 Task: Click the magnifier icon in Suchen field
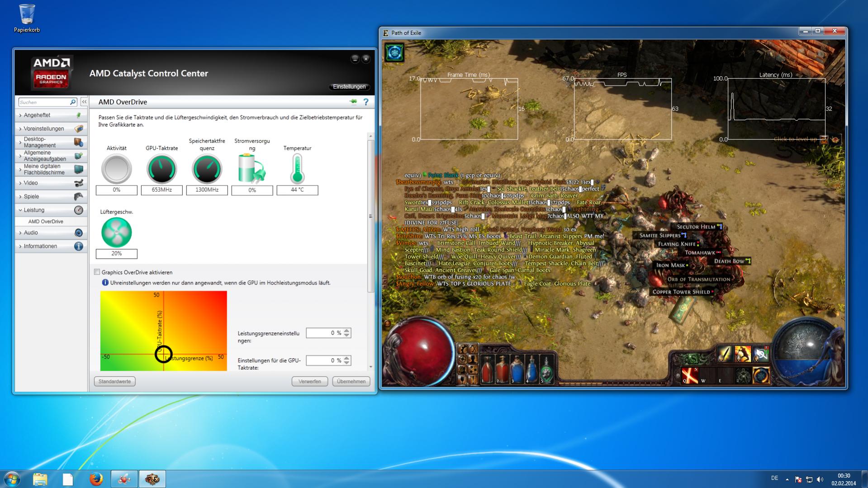point(72,102)
